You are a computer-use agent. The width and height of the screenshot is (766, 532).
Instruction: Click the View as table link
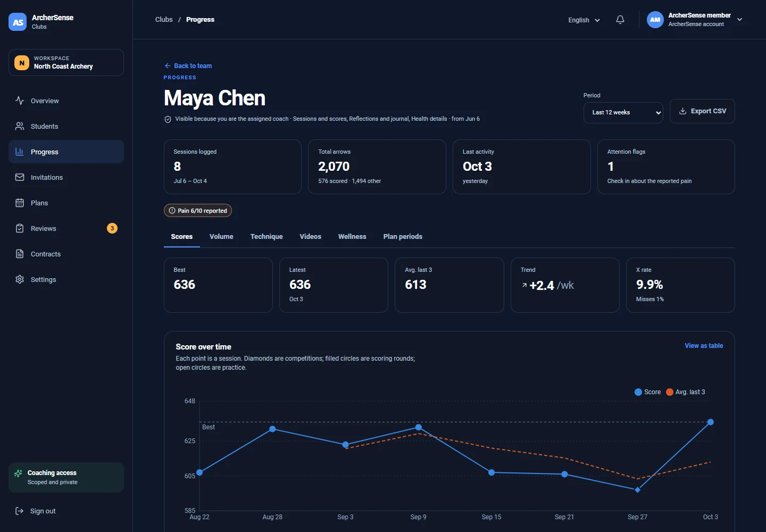[x=704, y=346]
